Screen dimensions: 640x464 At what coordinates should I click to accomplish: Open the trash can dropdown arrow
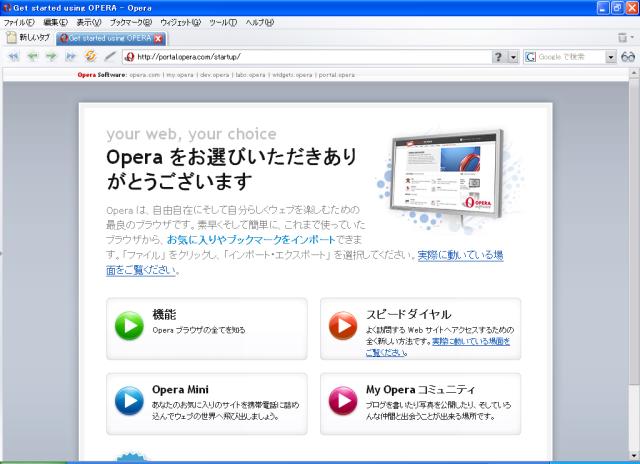632,38
